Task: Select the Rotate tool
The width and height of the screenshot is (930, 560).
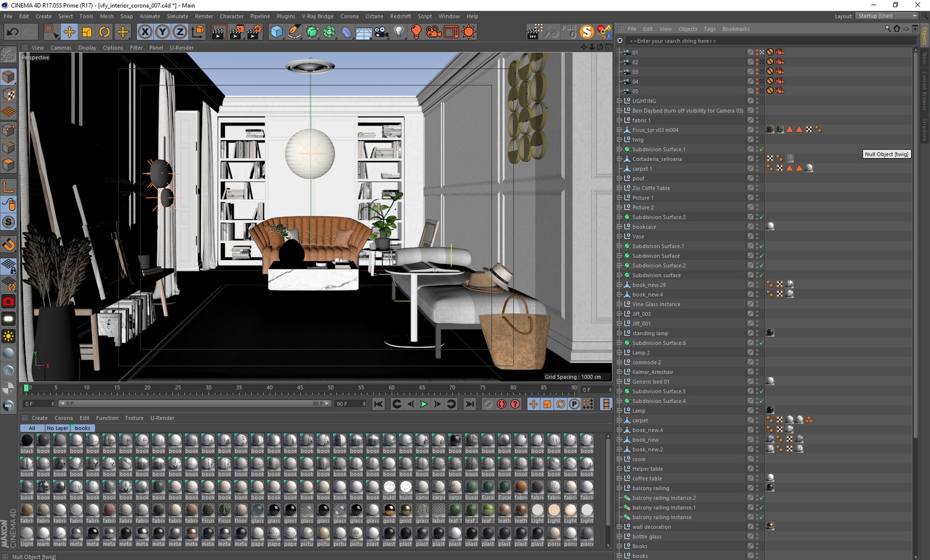Action: point(104,32)
